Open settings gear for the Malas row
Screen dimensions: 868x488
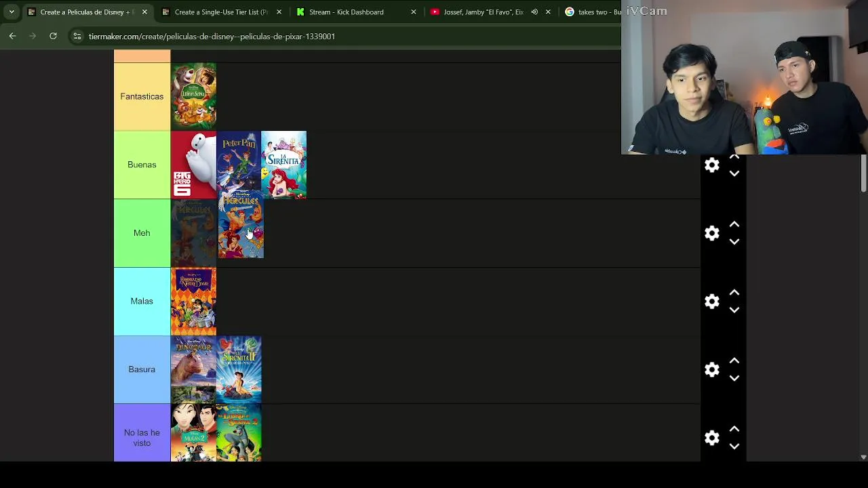point(711,301)
